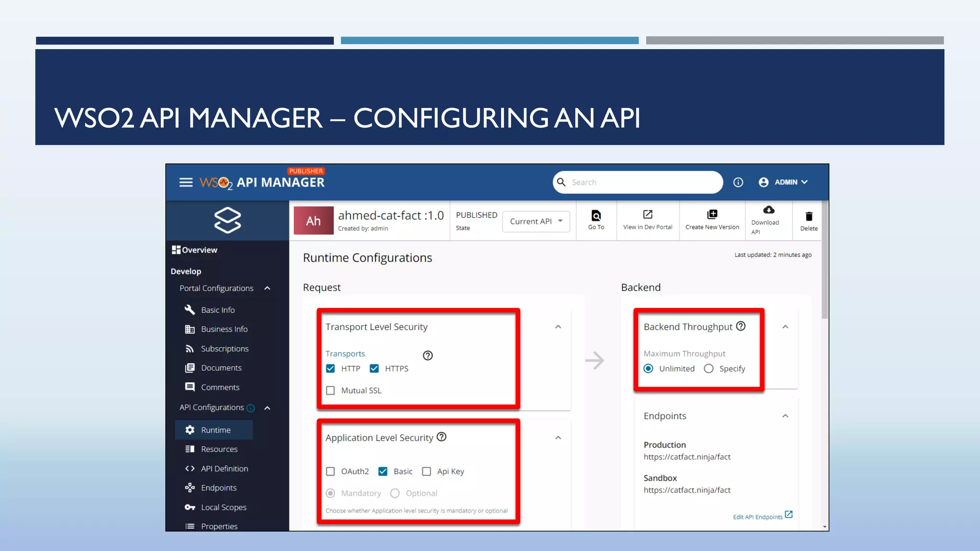The height and width of the screenshot is (551, 980).
Task: Click Endpoints nodes icon
Action: click(189, 488)
